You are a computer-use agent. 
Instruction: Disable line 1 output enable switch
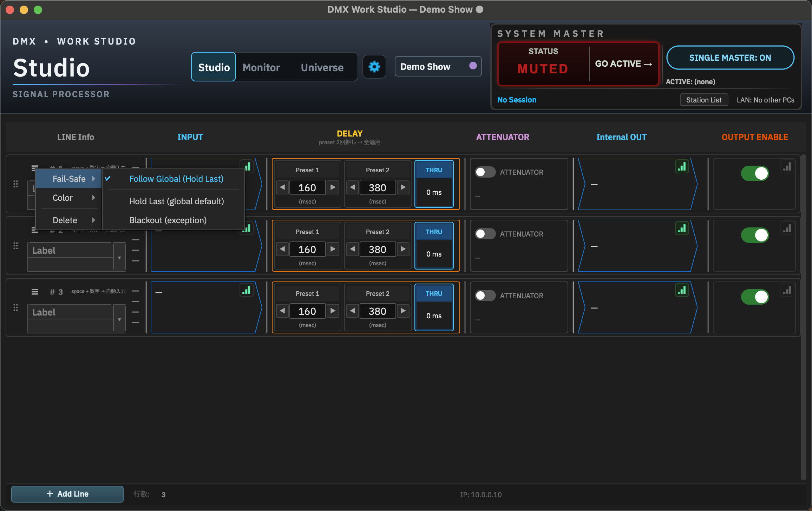[755, 173]
